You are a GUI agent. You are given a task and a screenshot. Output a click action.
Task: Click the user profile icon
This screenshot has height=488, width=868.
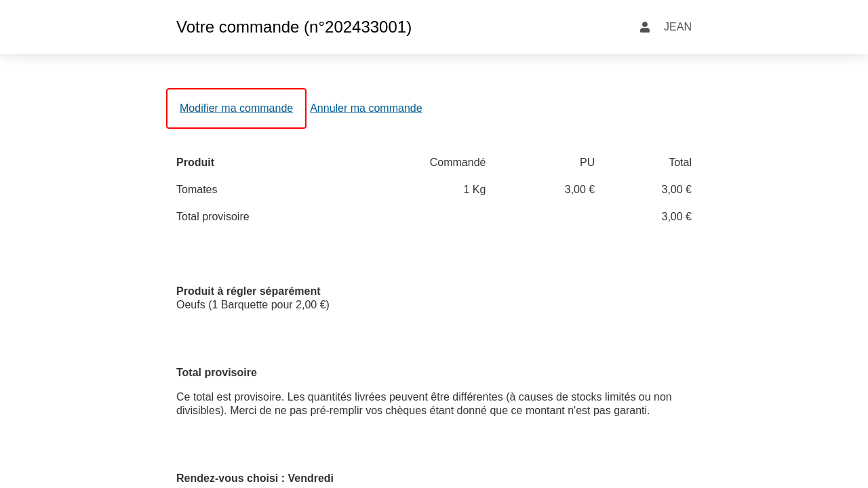click(645, 27)
